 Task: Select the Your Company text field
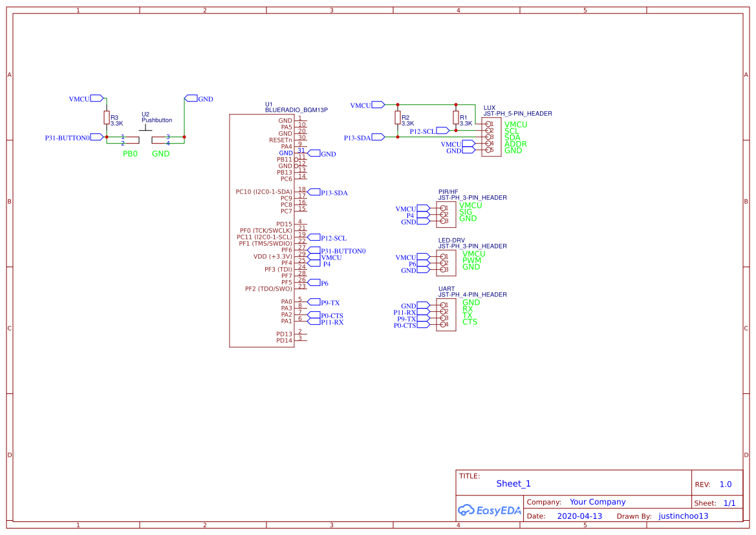pos(598,502)
